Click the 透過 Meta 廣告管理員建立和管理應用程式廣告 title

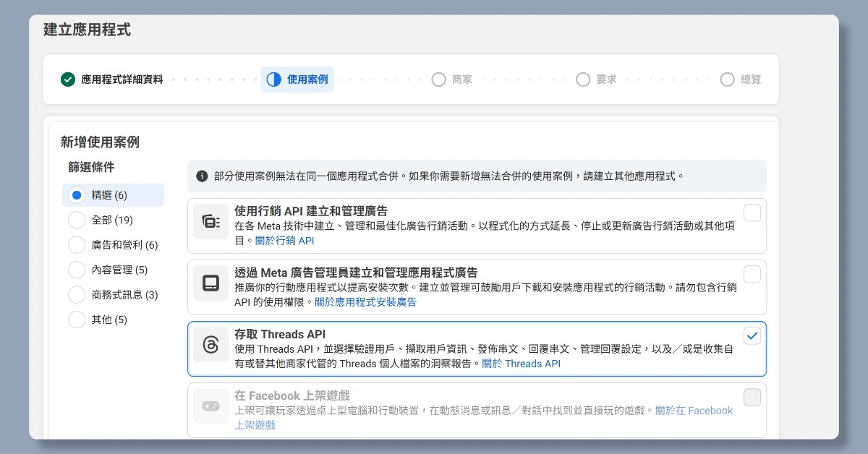356,273
